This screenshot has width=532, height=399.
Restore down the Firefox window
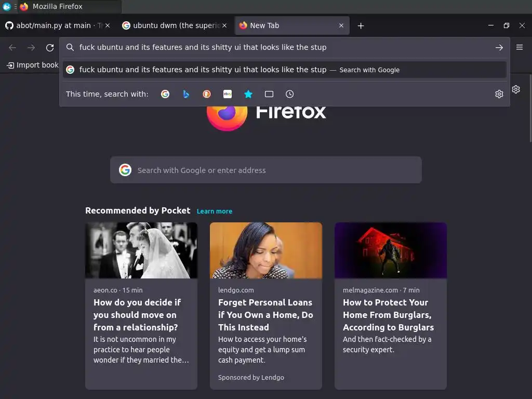pos(506,25)
